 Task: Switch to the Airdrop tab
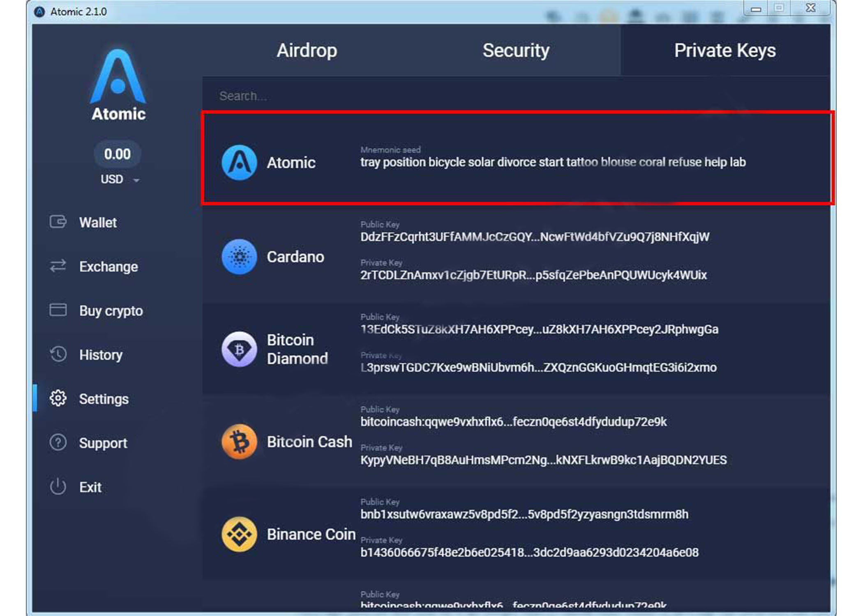pos(307,51)
